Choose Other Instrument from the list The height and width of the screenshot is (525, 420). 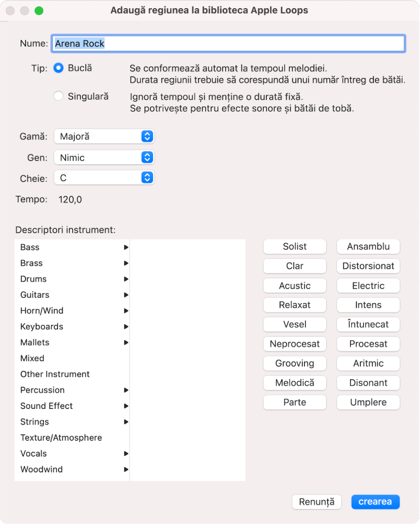tap(72, 374)
